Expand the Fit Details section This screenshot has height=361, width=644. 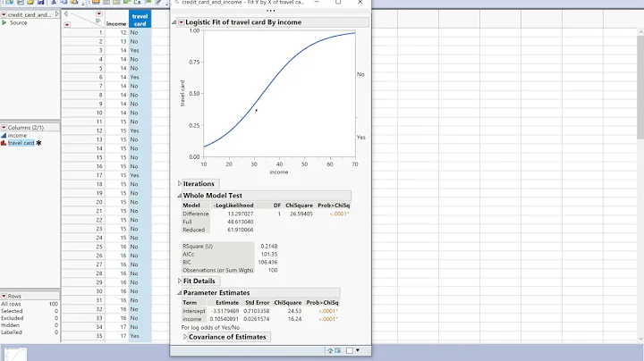180,281
